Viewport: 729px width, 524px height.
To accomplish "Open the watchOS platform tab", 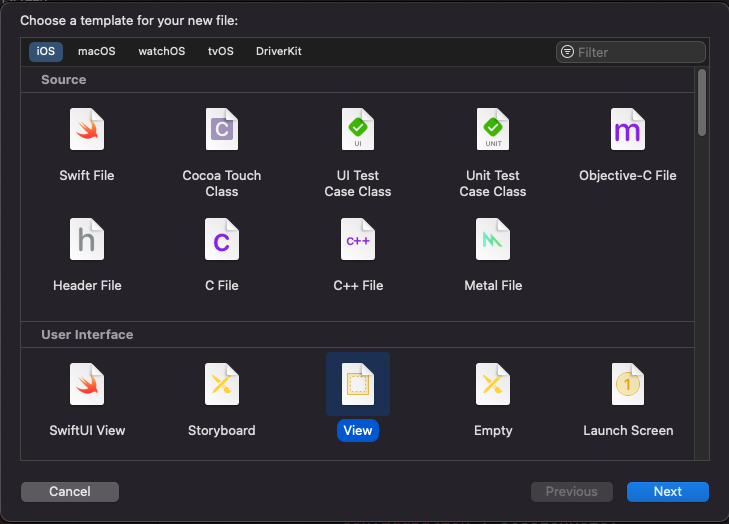I will click(x=162, y=51).
